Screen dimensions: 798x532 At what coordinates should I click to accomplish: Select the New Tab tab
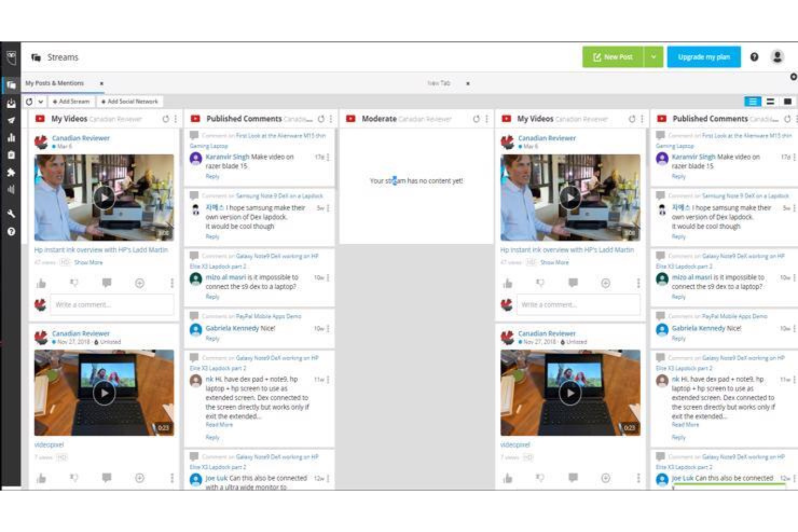tap(438, 83)
